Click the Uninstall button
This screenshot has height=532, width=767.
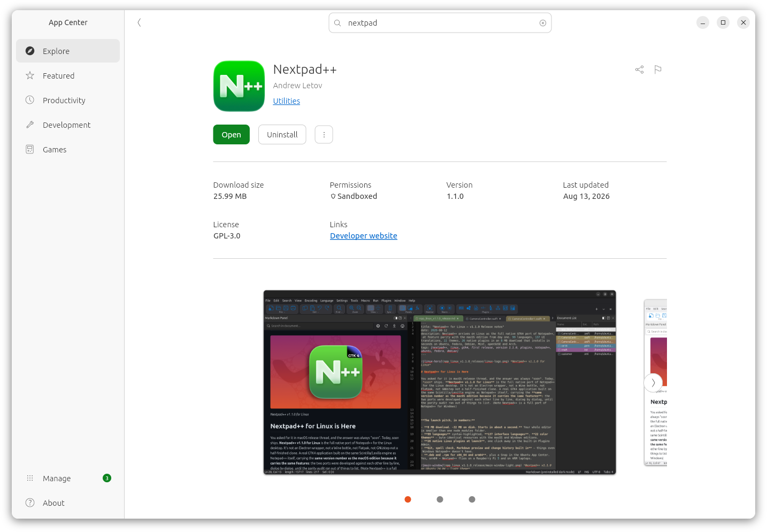click(282, 135)
